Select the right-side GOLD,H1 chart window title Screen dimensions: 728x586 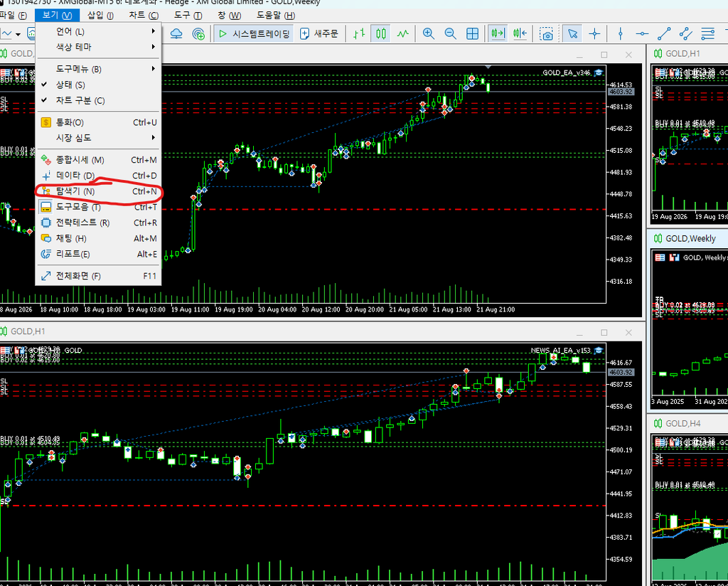pos(682,54)
